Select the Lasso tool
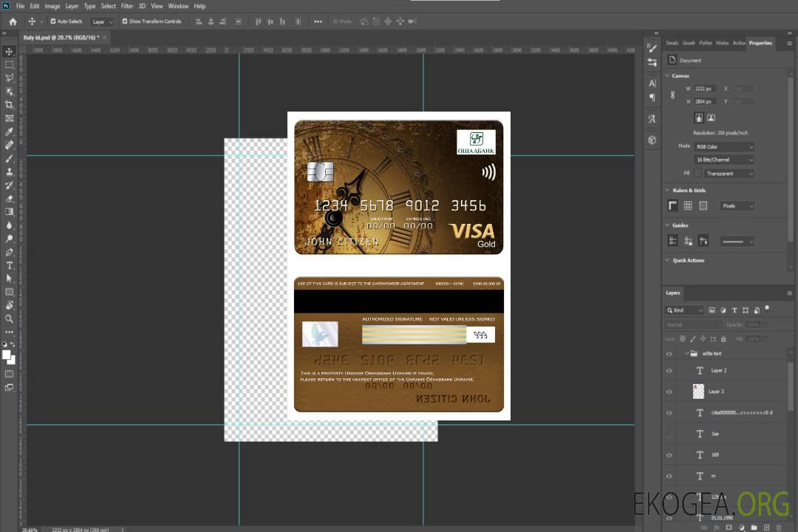This screenshot has width=798, height=532. [9, 78]
